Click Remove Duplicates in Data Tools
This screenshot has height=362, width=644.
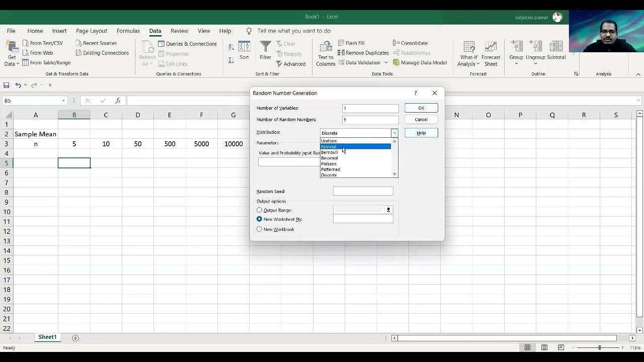363,53
